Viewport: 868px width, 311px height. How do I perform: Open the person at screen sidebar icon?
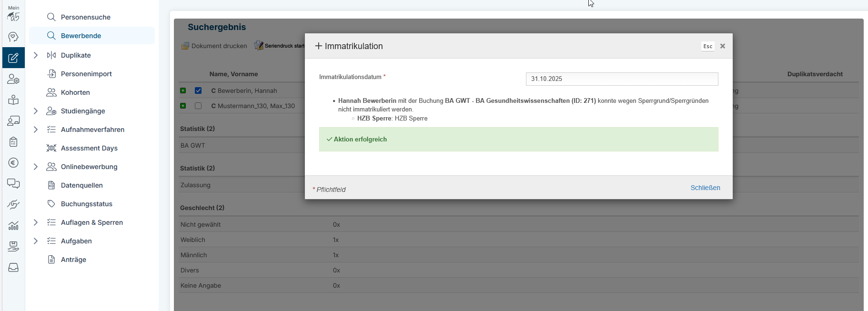click(13, 121)
